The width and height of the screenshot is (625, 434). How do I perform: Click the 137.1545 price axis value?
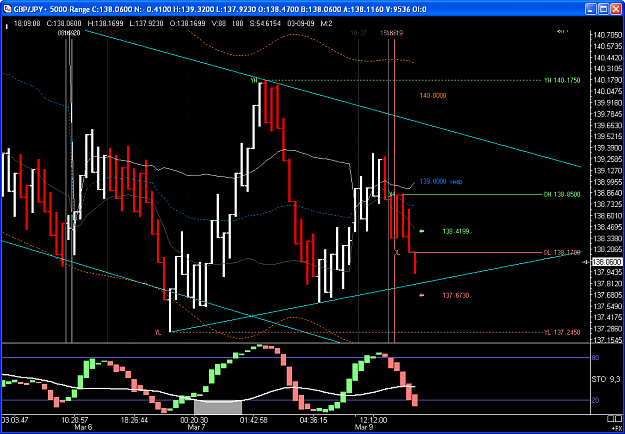(x=607, y=340)
